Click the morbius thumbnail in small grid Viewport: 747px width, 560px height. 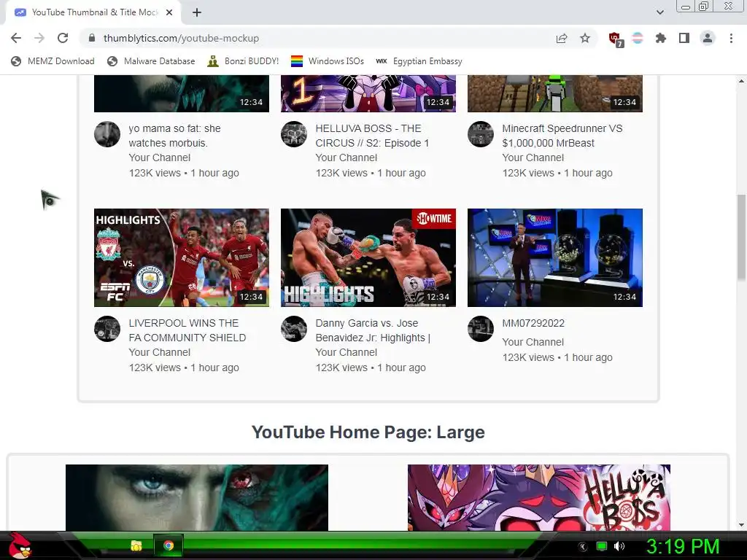[182, 93]
